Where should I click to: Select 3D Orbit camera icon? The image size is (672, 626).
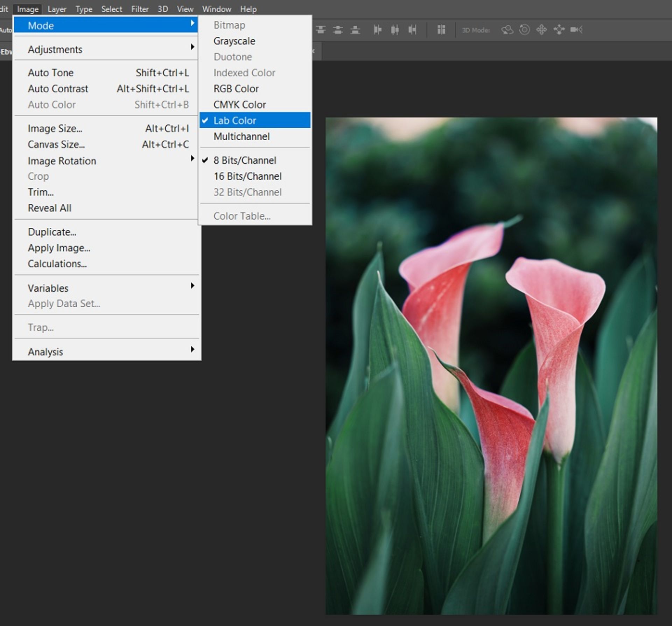pyautogui.click(x=507, y=30)
